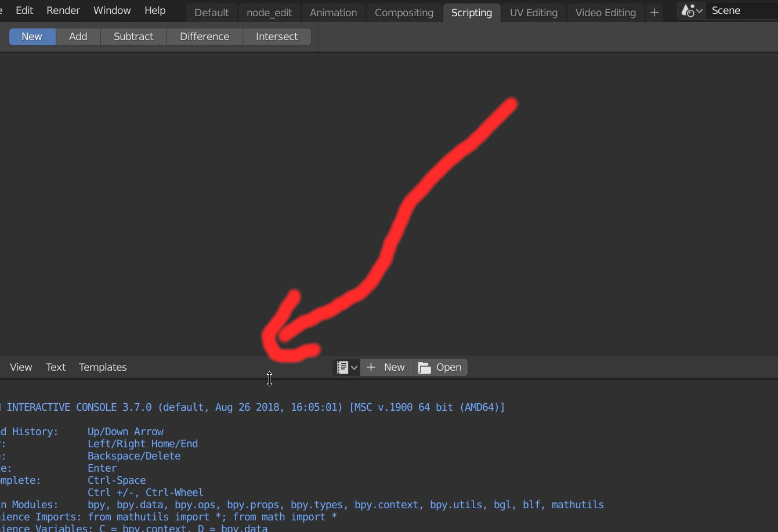Select the Add selection mode
This screenshot has width=778, height=532.
tap(78, 37)
